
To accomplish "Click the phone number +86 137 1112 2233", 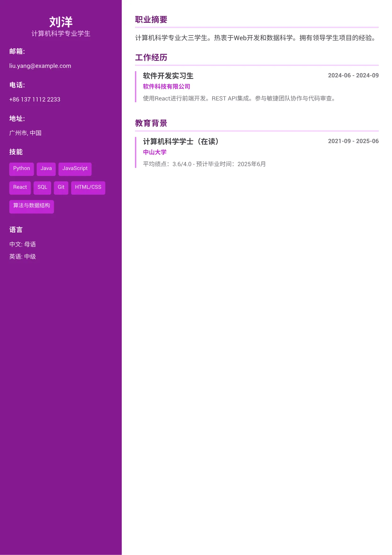I will [x=35, y=99].
